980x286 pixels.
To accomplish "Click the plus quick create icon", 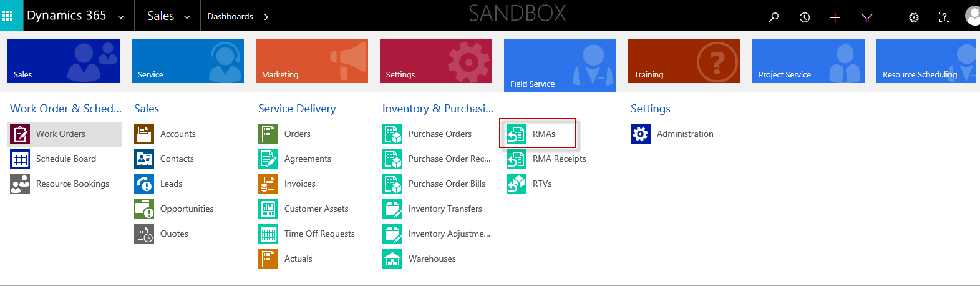I will [835, 17].
